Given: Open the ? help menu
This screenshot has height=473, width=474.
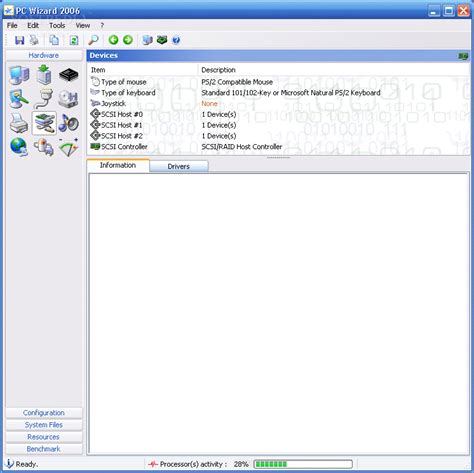Looking at the screenshot, I should click(x=102, y=25).
